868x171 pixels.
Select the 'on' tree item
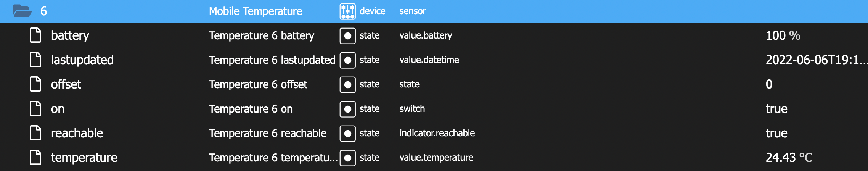click(x=58, y=109)
